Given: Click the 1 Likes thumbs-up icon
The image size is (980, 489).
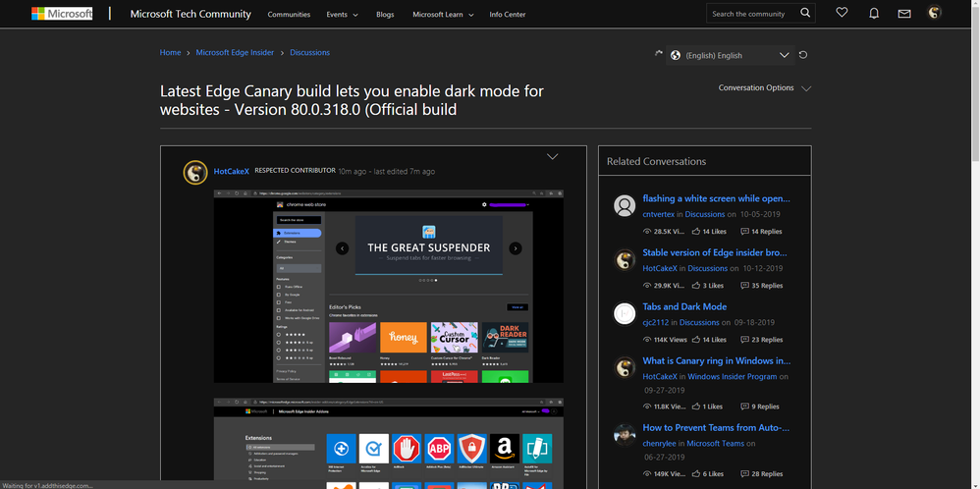Looking at the screenshot, I should click(x=695, y=407).
